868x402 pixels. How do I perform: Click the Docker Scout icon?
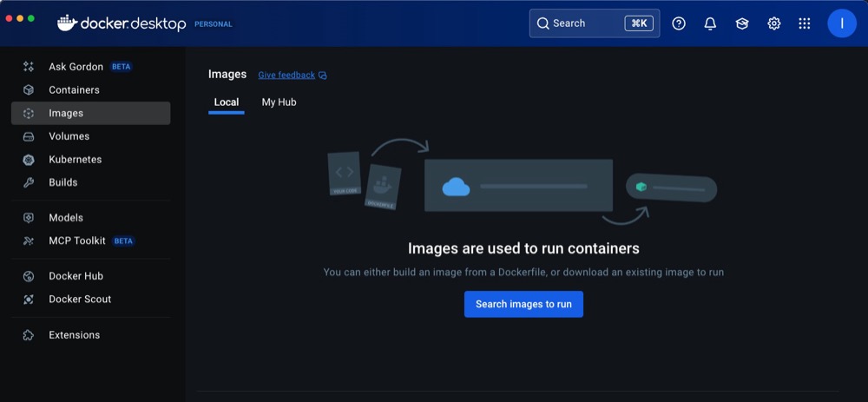29,299
